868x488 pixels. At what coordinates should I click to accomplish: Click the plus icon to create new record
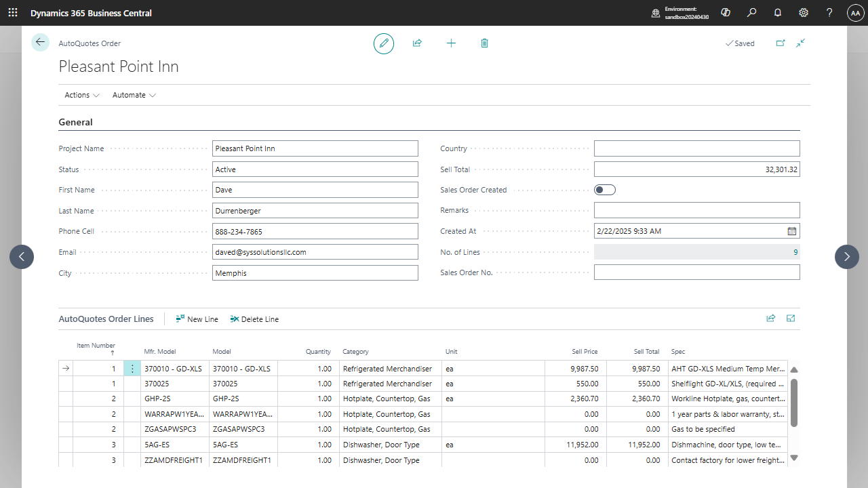coord(451,43)
